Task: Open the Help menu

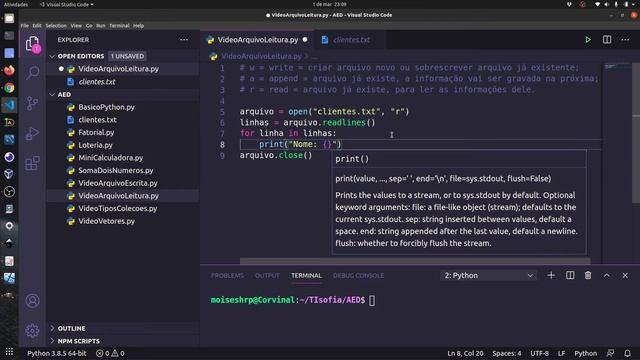Action: pyautogui.click(x=139, y=25)
